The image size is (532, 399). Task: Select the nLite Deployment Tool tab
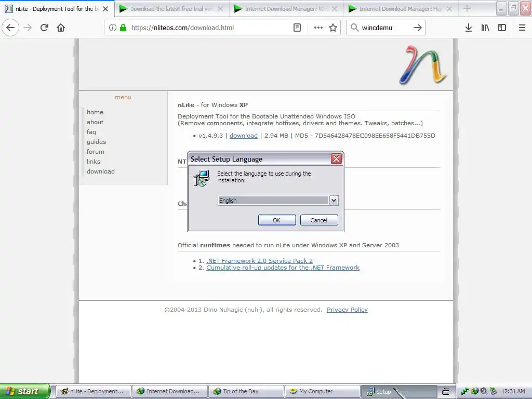pyautogui.click(x=57, y=9)
